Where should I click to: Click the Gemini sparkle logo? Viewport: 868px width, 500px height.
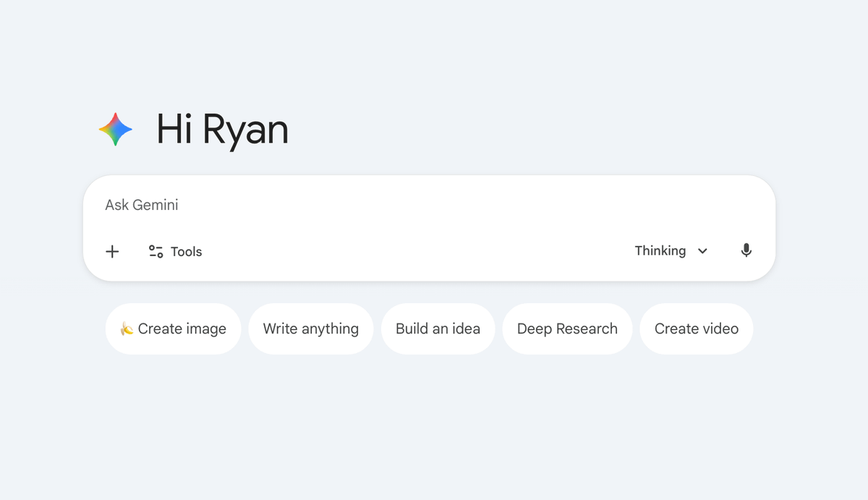click(x=116, y=130)
